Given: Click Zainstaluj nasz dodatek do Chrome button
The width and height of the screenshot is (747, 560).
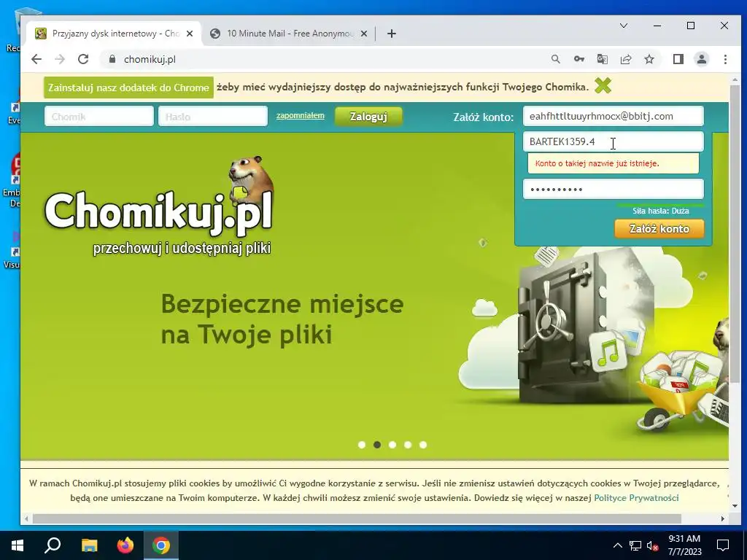Looking at the screenshot, I should pos(128,87).
